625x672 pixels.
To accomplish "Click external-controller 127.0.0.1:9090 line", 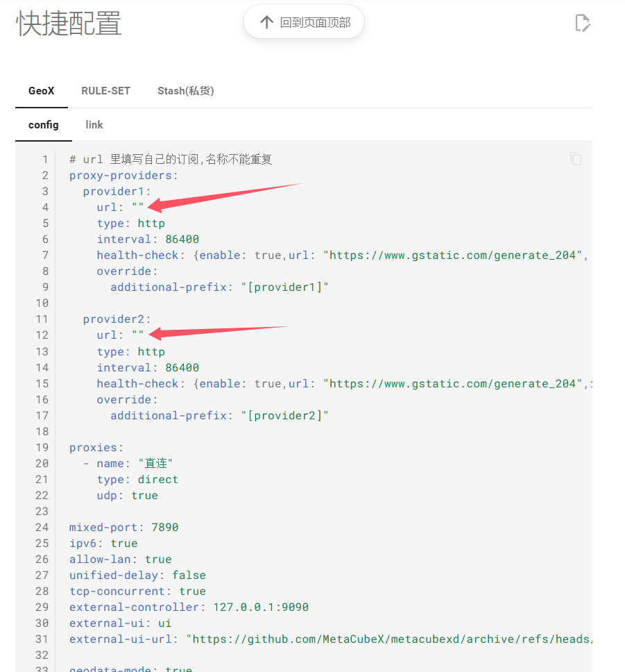I will pos(189,607).
